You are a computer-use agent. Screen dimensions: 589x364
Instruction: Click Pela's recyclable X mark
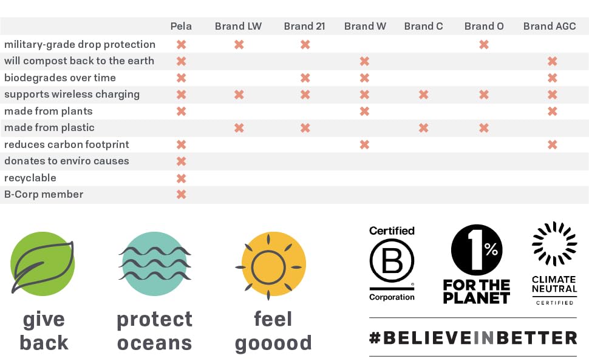click(x=181, y=178)
